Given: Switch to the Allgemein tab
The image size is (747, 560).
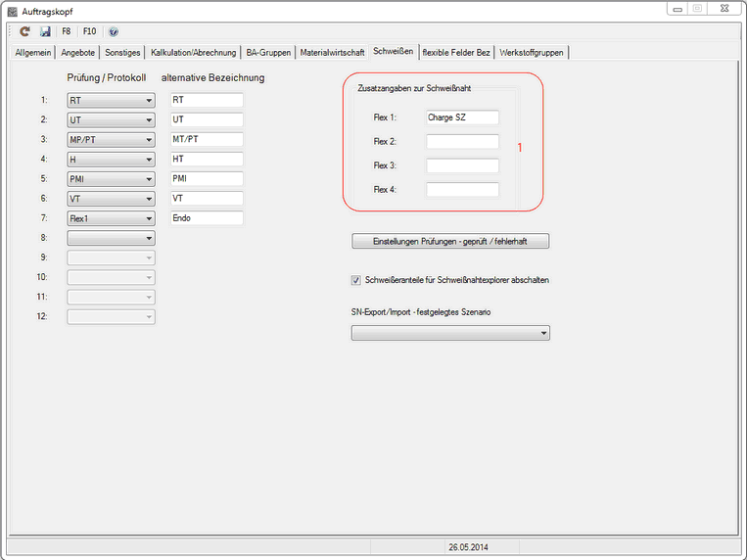Looking at the screenshot, I should tap(33, 52).
